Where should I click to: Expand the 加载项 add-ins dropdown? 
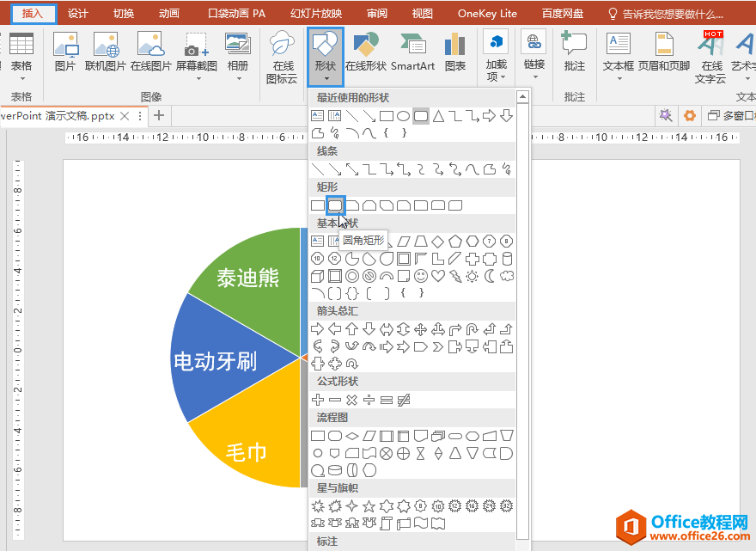coord(496,57)
